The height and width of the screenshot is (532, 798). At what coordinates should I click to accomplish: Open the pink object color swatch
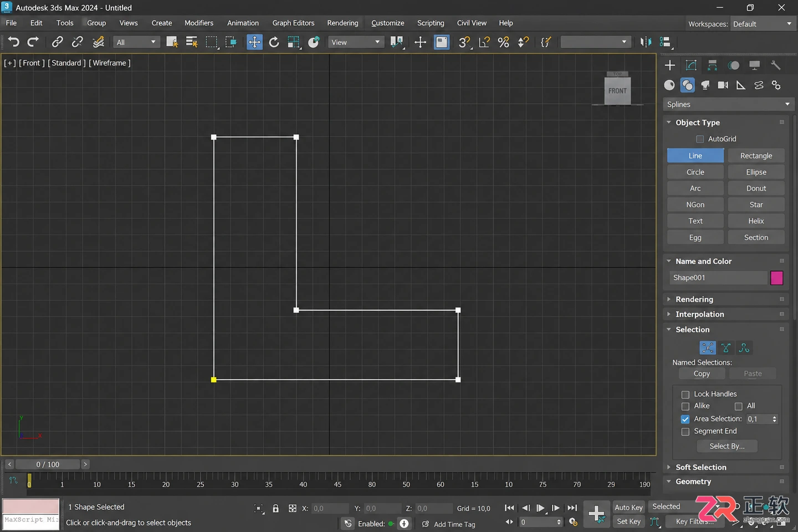tap(776, 278)
